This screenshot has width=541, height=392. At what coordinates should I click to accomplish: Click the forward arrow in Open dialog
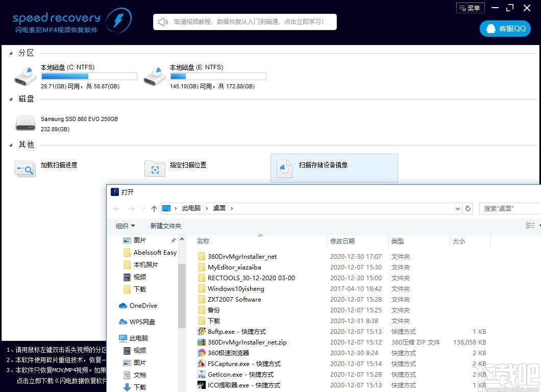click(x=132, y=208)
